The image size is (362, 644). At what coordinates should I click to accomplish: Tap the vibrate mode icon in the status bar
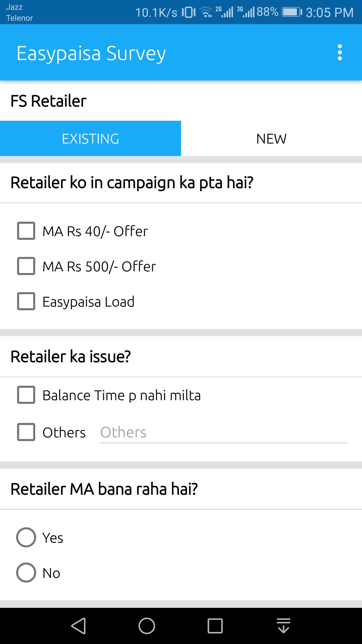(x=189, y=12)
